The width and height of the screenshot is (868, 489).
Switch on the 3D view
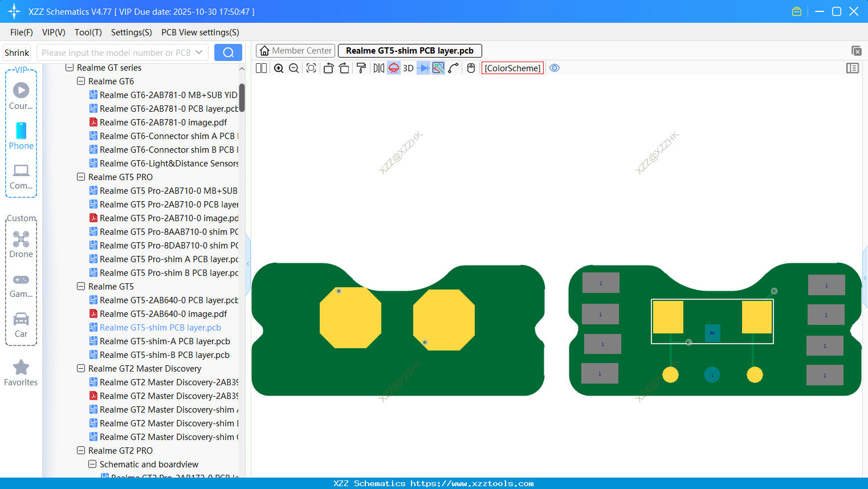[x=408, y=68]
